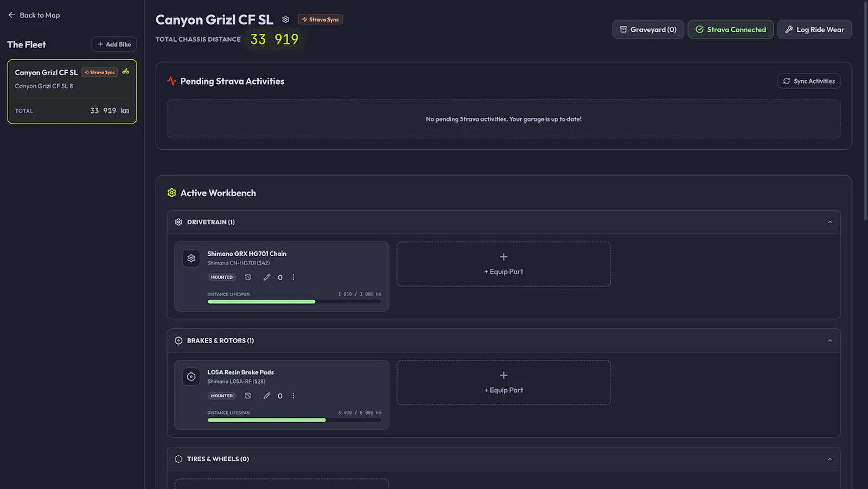Collapse the Tires & Wheels section chevron
The image size is (868, 489).
point(829,459)
